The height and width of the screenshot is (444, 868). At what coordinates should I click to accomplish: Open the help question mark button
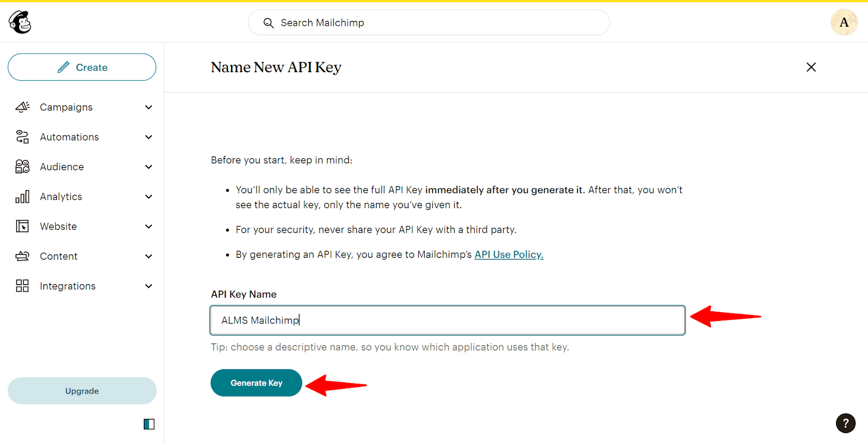point(846,423)
